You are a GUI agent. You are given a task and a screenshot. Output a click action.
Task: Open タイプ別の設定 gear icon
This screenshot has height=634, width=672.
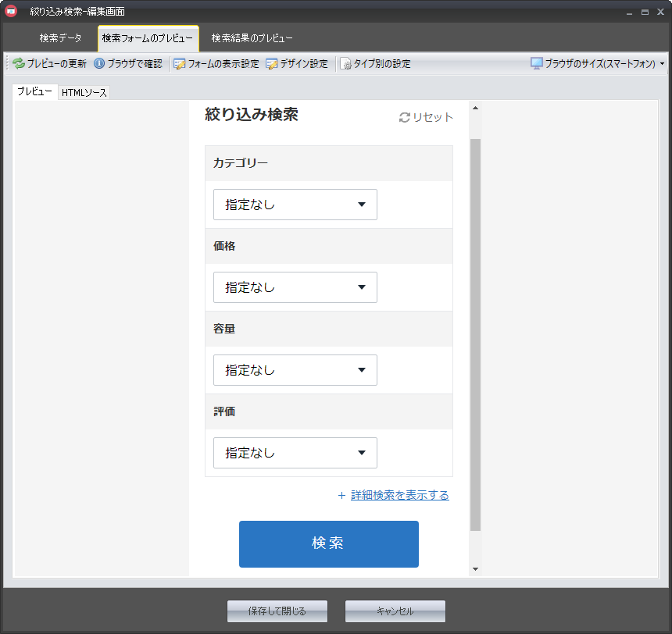[x=345, y=64]
